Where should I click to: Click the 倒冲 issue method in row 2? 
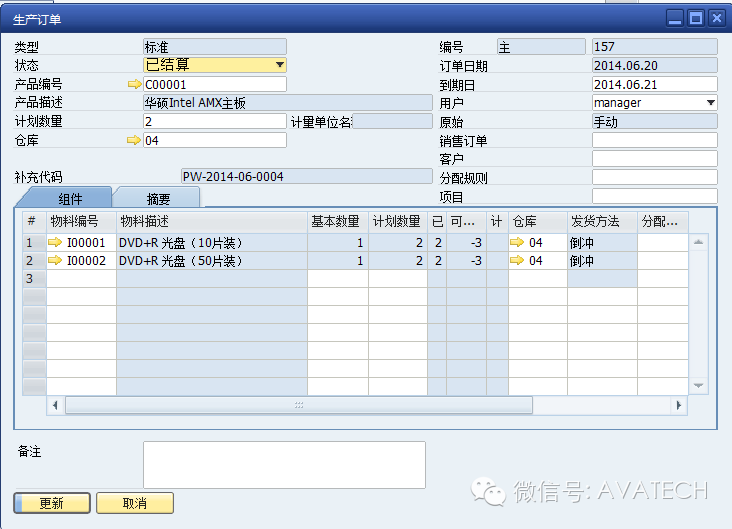pyautogui.click(x=602, y=260)
